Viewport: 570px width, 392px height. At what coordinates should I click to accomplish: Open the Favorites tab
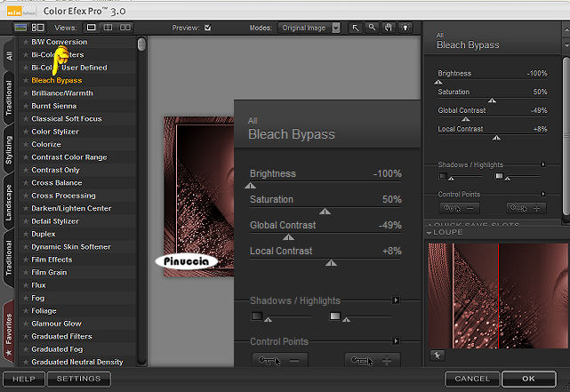tap(9, 333)
